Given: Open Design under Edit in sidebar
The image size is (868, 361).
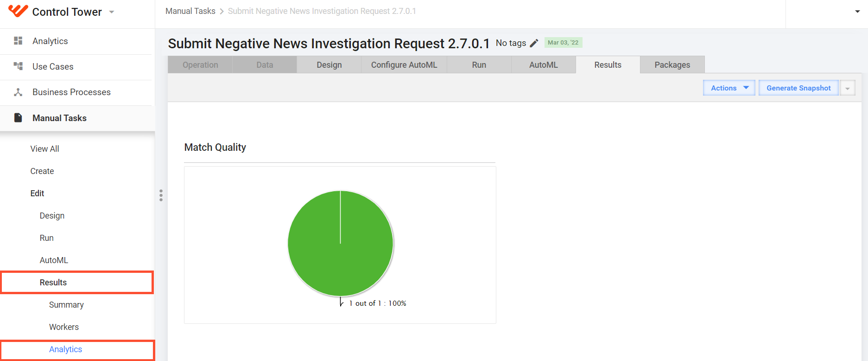Looking at the screenshot, I should coord(52,215).
